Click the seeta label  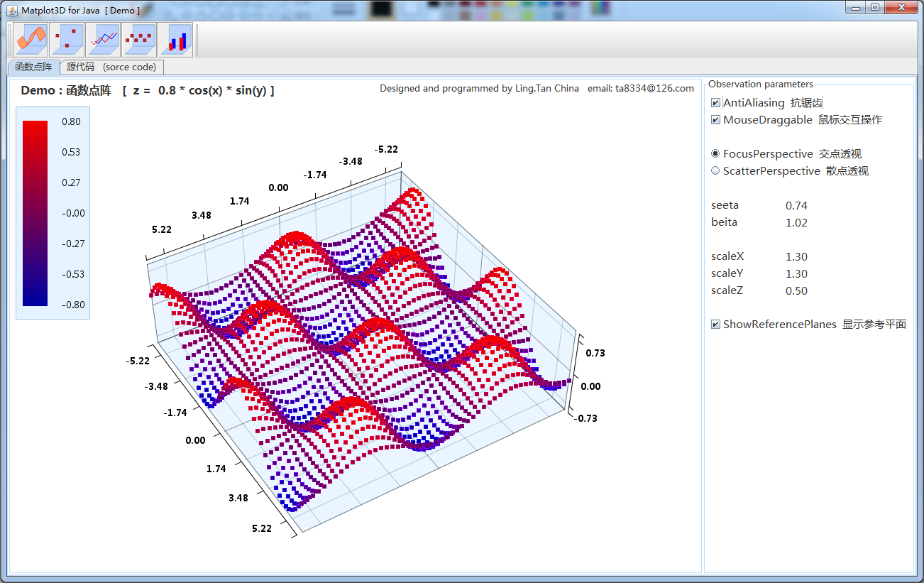725,205
